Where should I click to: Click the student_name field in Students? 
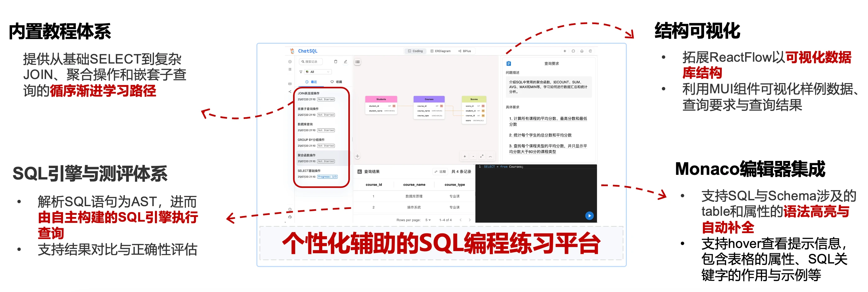(x=381, y=111)
